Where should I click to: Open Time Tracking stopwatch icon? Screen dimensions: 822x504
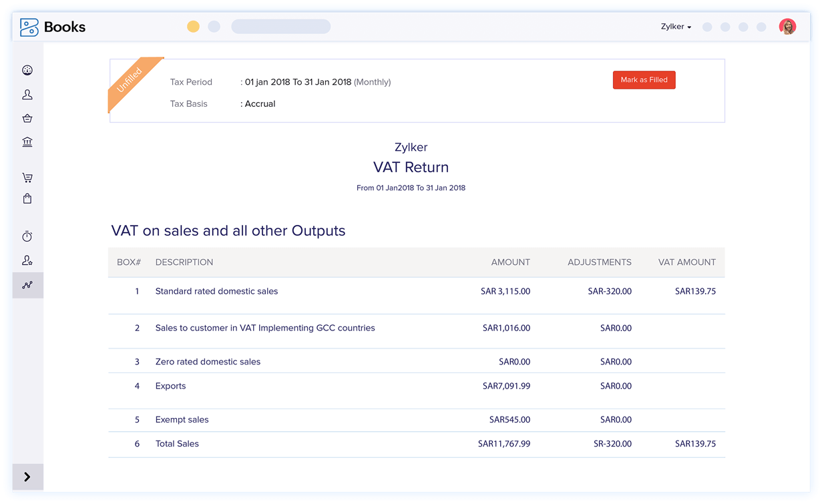pyautogui.click(x=27, y=236)
